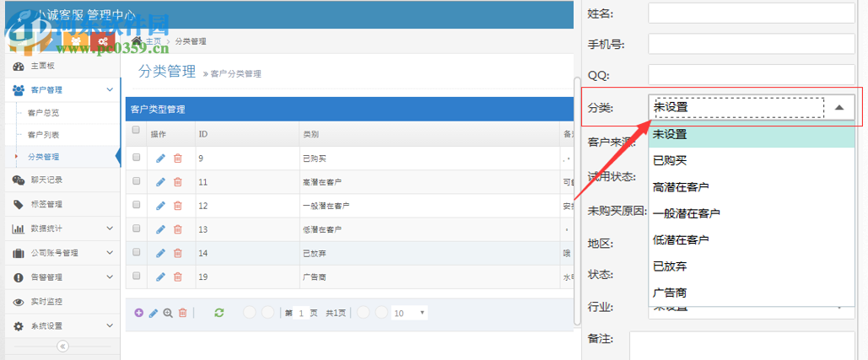Click the magnifier search icon in pager

point(168,313)
